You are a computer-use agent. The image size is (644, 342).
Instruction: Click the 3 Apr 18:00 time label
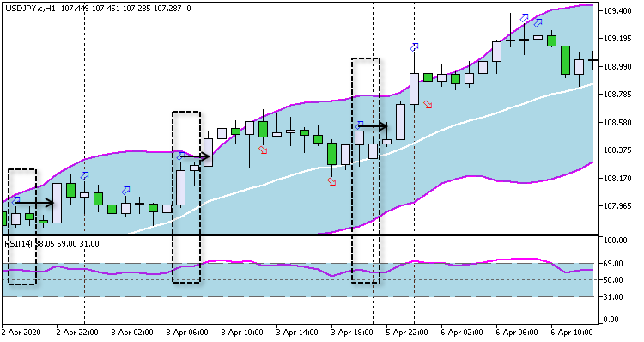[x=352, y=333]
